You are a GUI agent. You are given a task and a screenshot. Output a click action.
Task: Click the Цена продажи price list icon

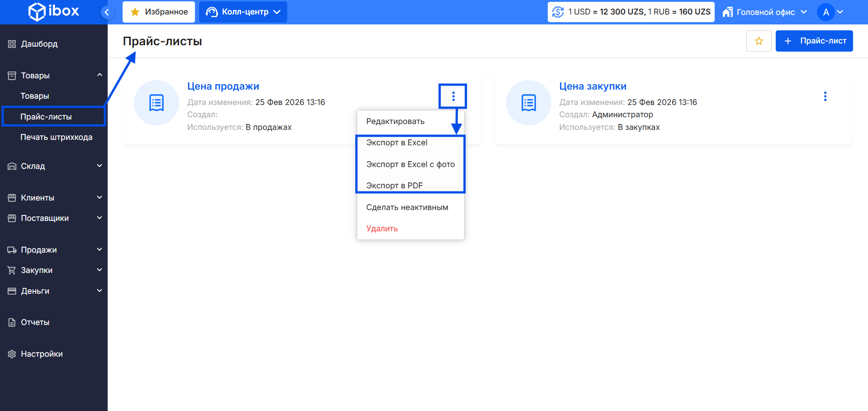[157, 103]
